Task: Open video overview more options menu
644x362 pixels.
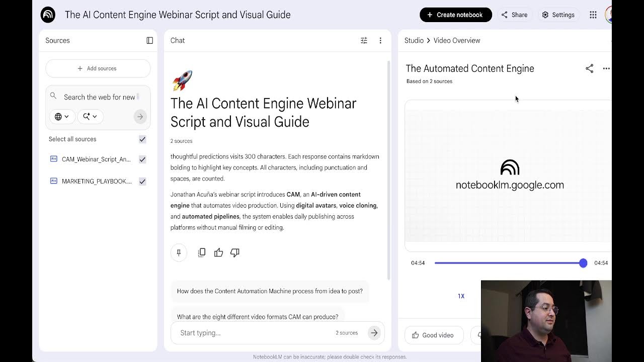Action: coord(606,68)
